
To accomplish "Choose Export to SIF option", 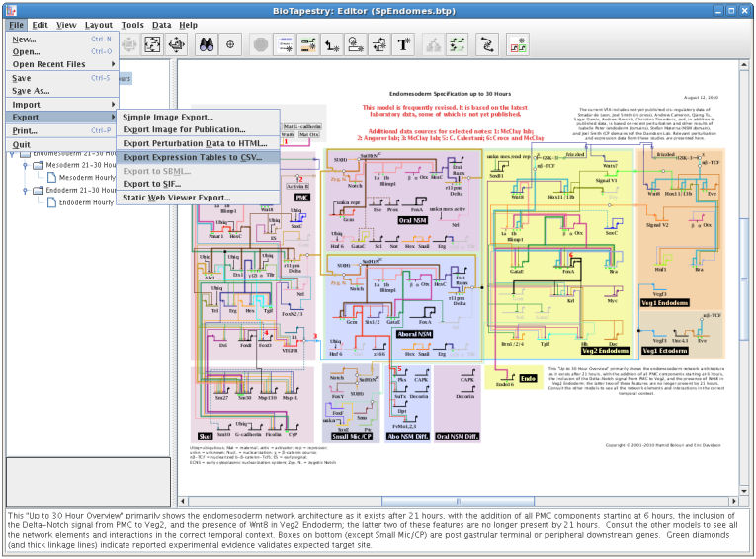I will 155,184.
